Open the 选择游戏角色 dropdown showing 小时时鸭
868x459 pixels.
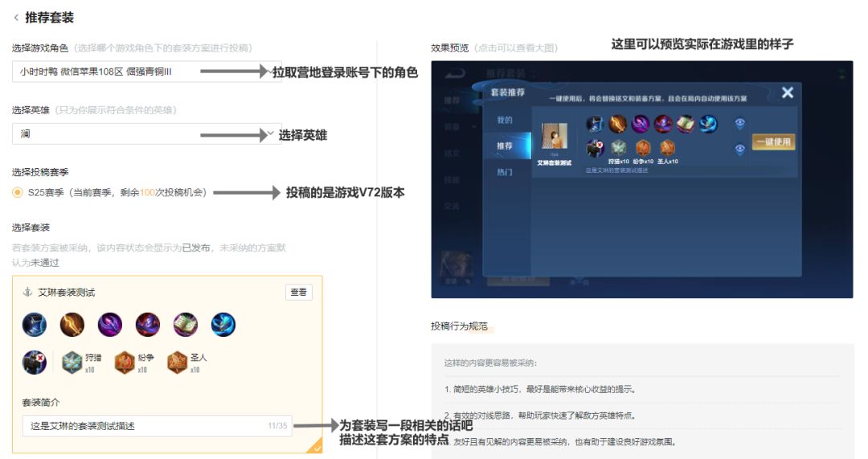[x=147, y=72]
